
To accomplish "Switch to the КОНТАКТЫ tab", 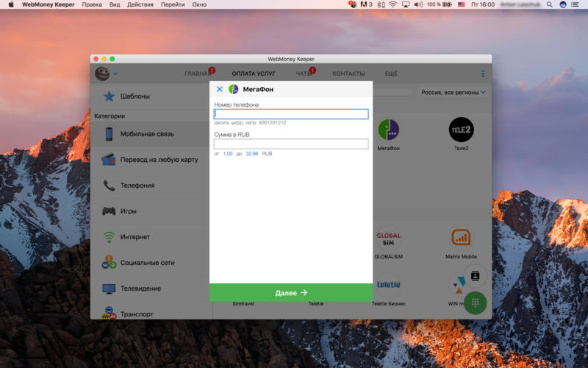I will (348, 74).
